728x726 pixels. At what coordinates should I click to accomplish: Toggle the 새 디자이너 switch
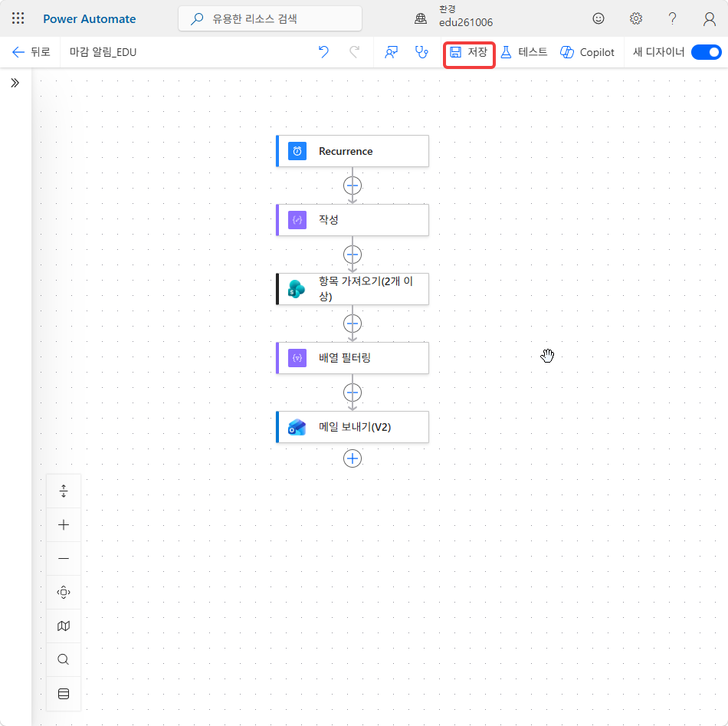706,52
